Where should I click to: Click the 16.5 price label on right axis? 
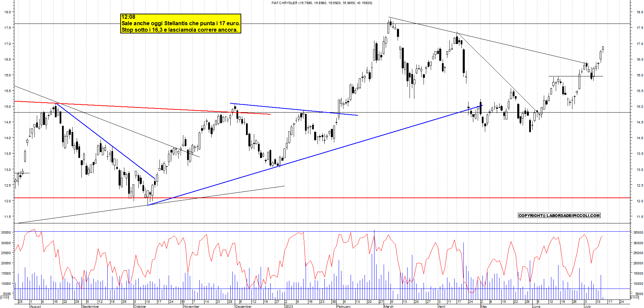(640, 59)
